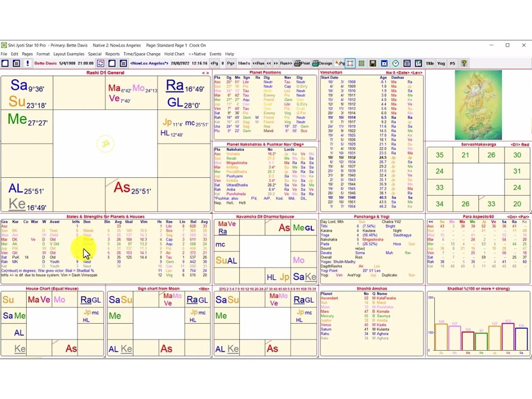This screenshot has width=532, height=399.
Task: Open the green map icon
Action: pos(418,64)
